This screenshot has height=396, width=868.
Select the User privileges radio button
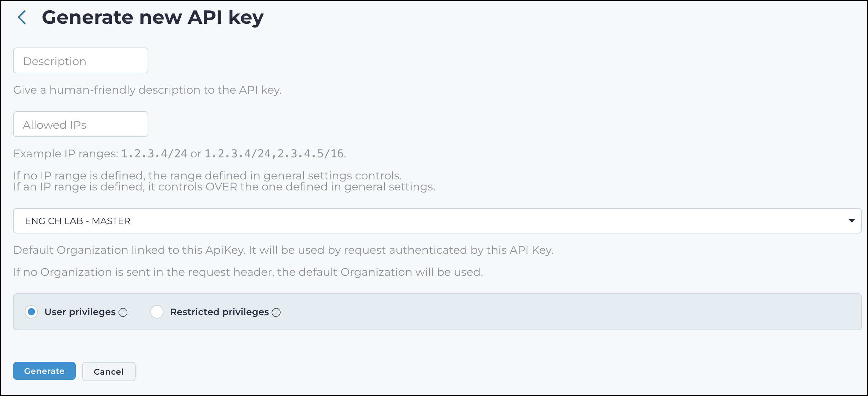31,312
